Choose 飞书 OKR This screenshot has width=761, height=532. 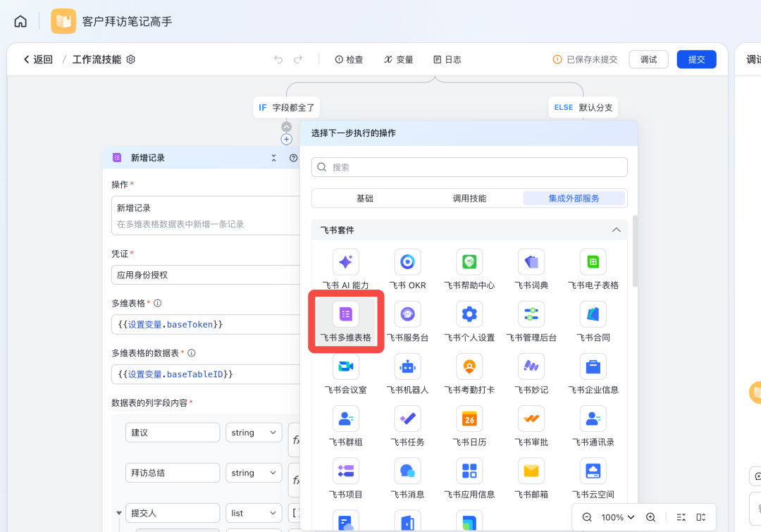tap(408, 269)
